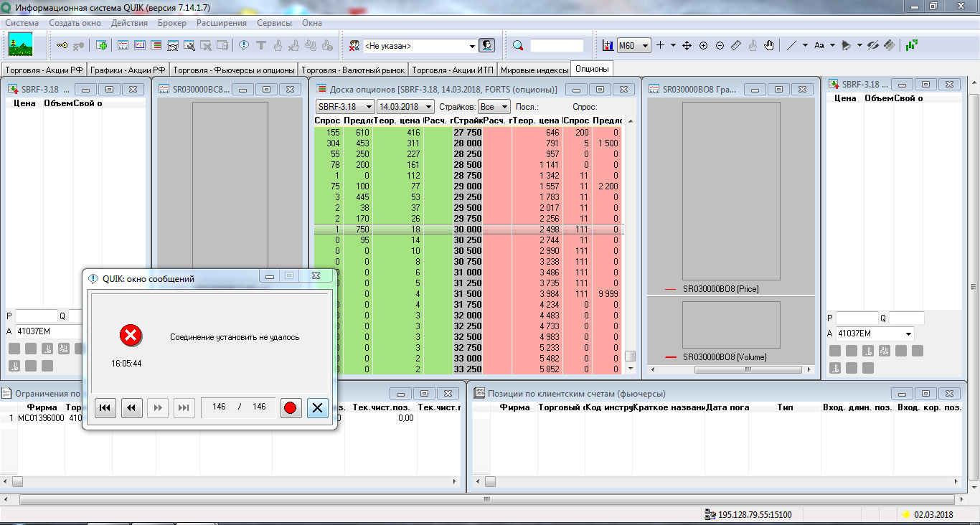Select the ruler measurement tool

click(736, 45)
